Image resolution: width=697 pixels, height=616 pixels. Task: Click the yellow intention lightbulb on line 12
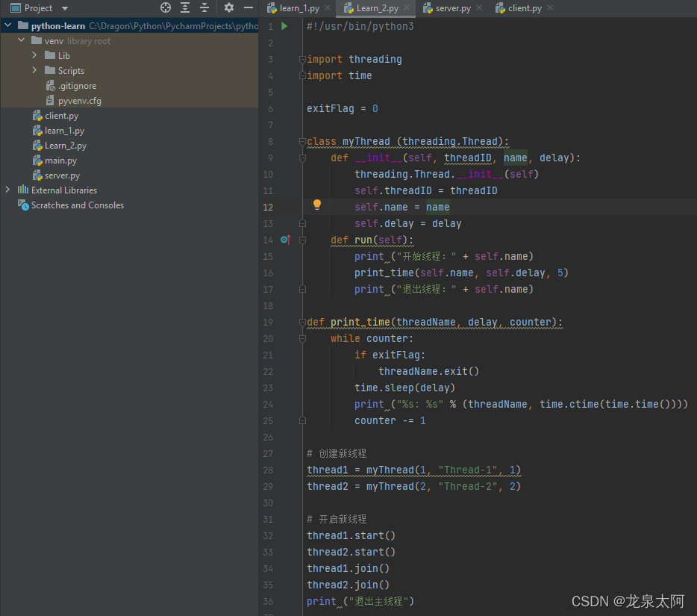317,205
